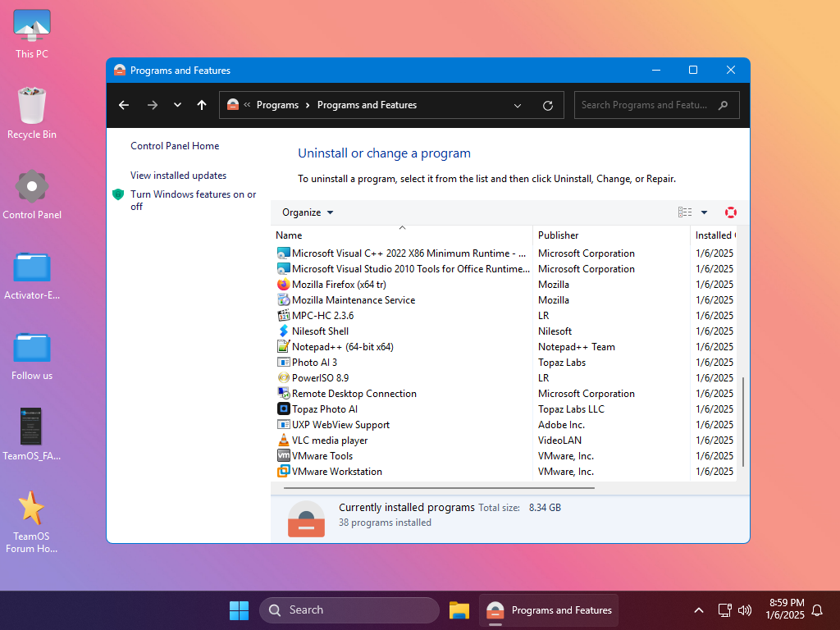Open This PC desktop icon

[x=32, y=33]
